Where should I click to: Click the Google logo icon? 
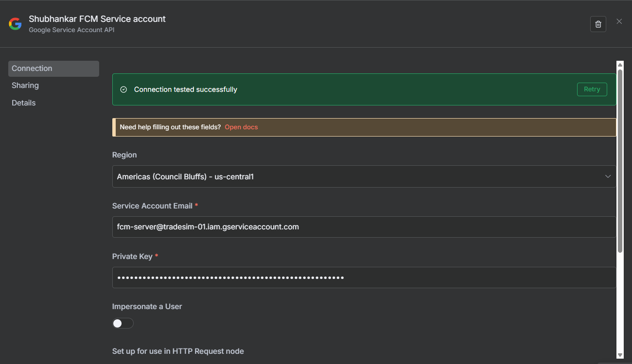(15, 24)
